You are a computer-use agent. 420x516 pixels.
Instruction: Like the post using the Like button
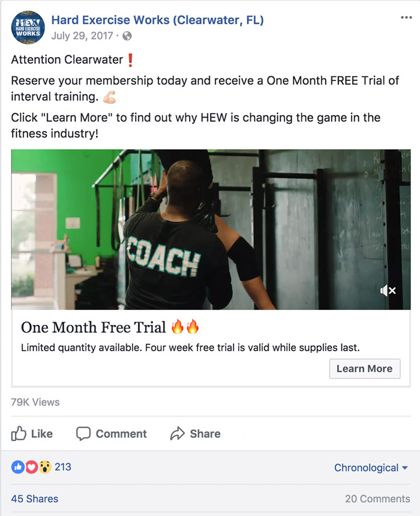32,434
